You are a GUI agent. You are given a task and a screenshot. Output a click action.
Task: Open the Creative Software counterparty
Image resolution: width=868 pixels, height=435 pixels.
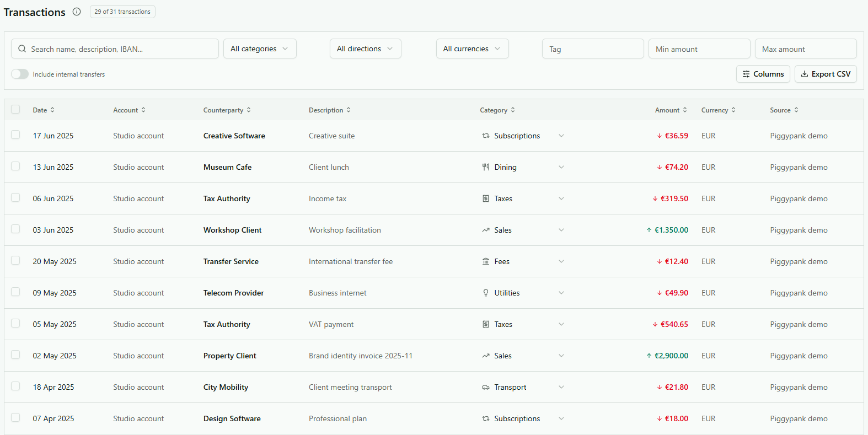tap(234, 136)
